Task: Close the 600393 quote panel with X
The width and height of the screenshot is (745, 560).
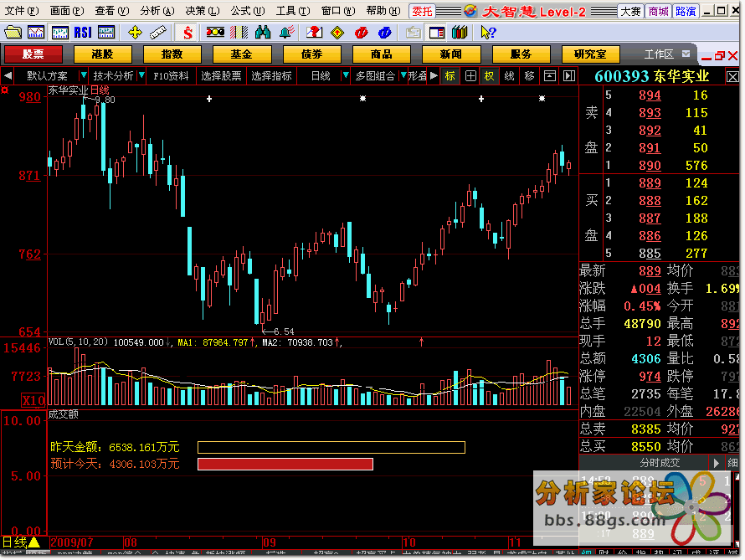Action: tap(732, 76)
